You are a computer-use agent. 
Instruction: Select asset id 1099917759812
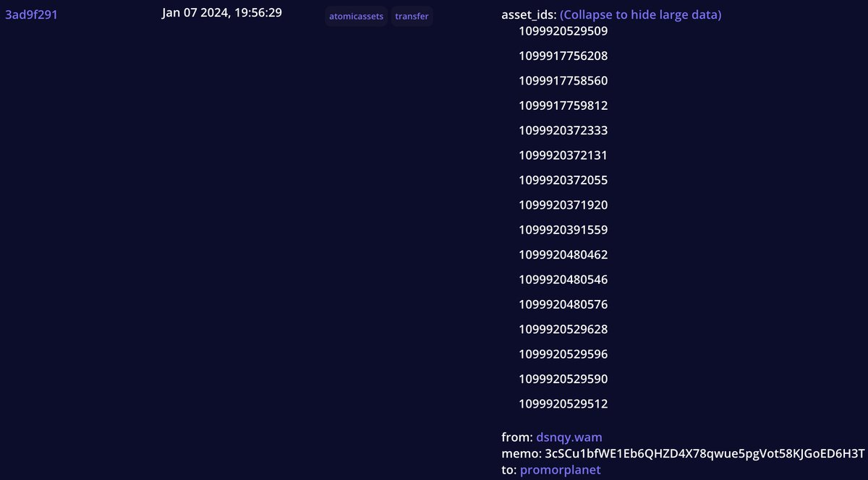tap(563, 106)
